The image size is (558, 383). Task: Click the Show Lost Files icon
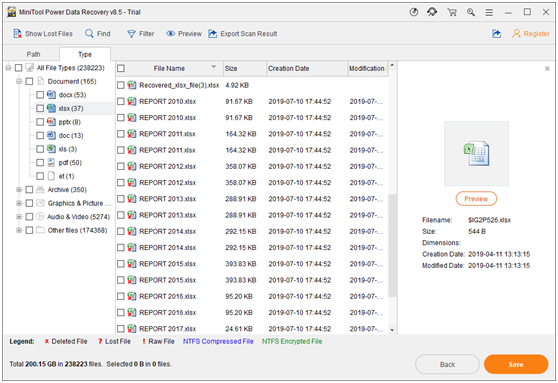pos(17,34)
